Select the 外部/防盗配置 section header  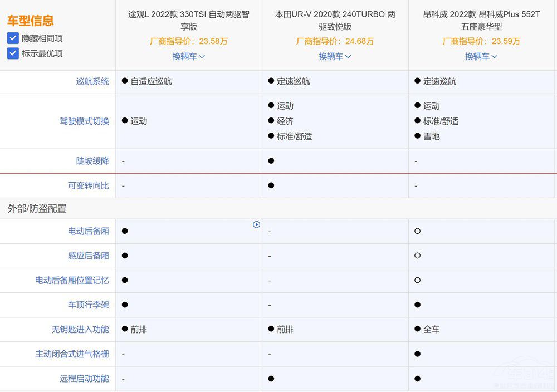(37, 208)
